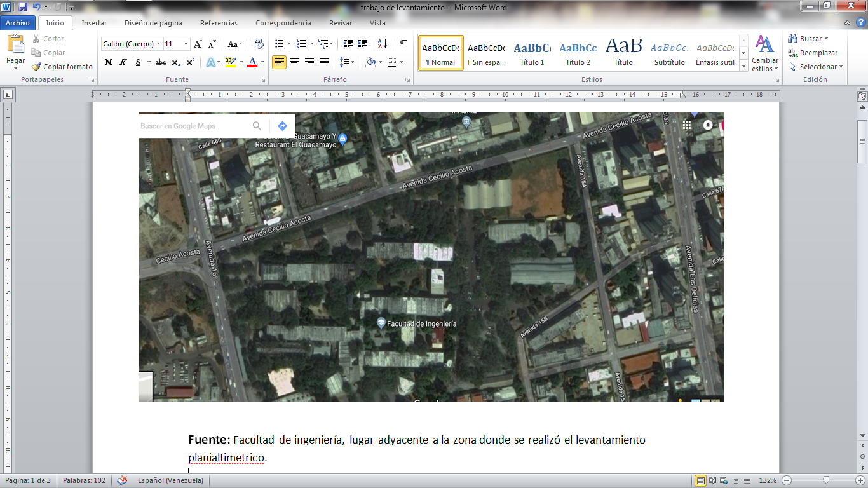Expand the Seleccionar dropdown
The image size is (868, 488).
coord(817,67)
